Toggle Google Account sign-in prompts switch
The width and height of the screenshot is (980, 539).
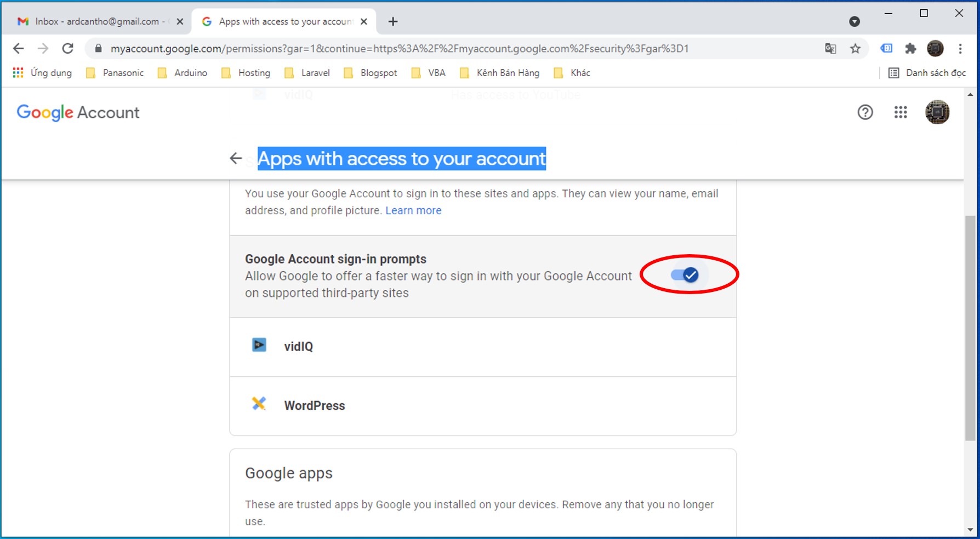click(685, 274)
